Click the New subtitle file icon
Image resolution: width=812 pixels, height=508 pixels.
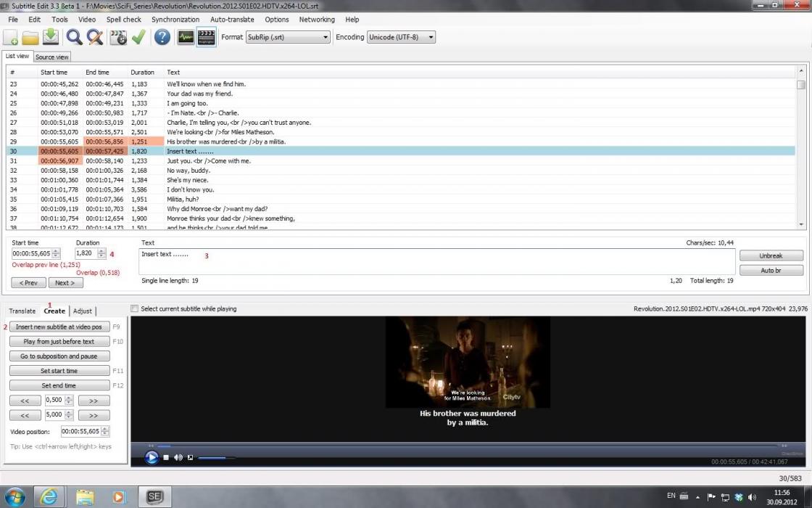pyautogui.click(x=11, y=37)
